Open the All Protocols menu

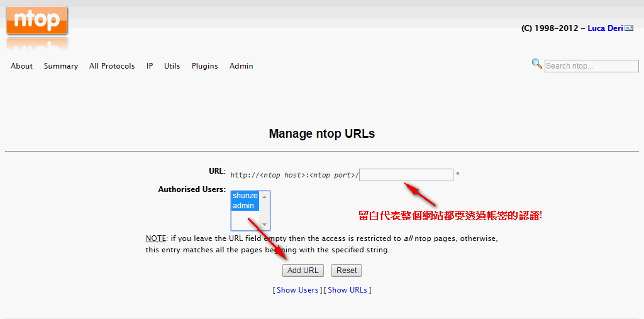[x=112, y=66]
